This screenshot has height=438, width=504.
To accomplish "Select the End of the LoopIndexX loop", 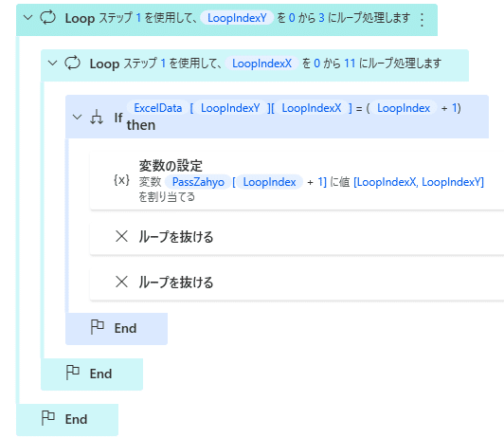I will tap(92, 374).
